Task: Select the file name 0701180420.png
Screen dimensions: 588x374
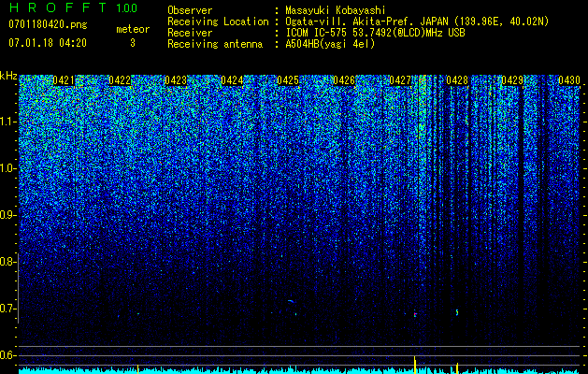Action: point(48,25)
